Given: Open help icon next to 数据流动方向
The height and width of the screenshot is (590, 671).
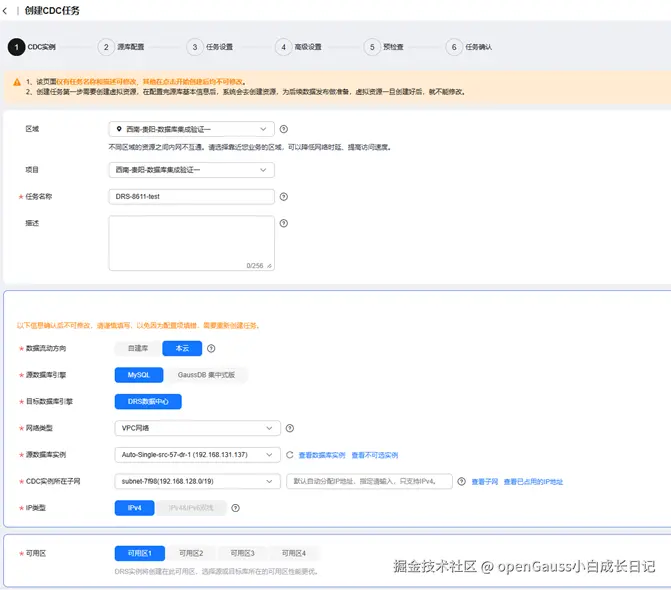Looking at the screenshot, I should point(211,348).
